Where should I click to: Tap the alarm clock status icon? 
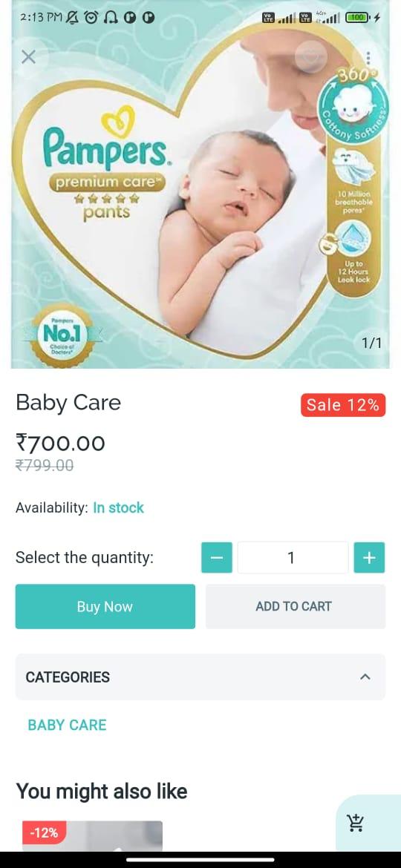tap(91, 18)
